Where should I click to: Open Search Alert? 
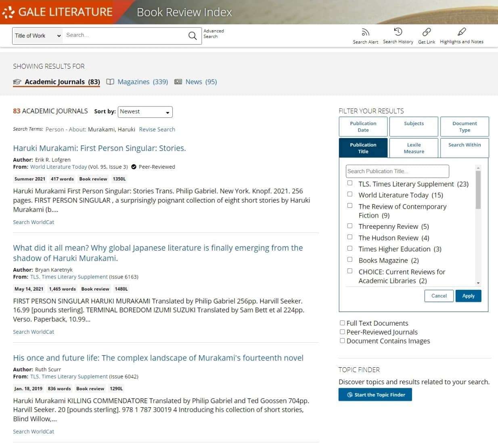point(365,36)
